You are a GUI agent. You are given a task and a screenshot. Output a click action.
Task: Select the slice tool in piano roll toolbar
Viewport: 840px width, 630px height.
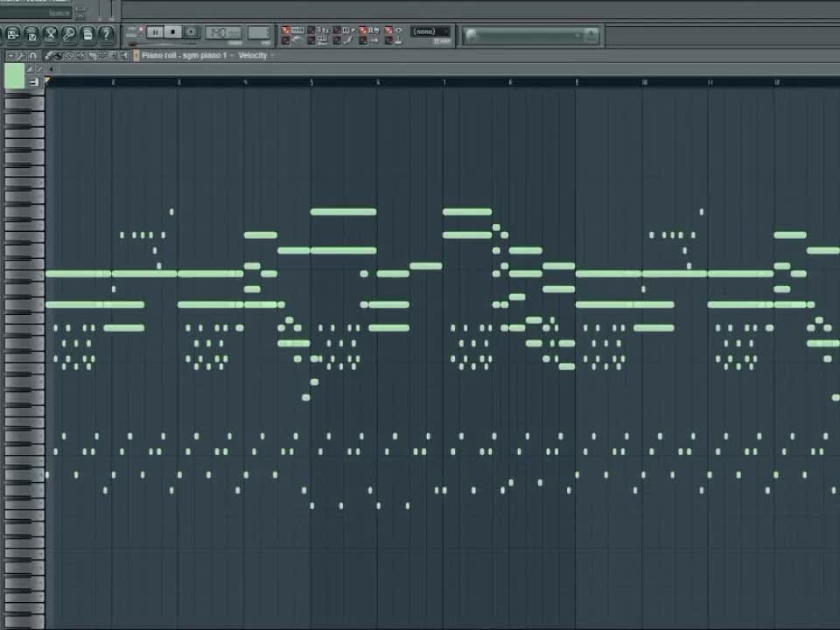click(92, 55)
